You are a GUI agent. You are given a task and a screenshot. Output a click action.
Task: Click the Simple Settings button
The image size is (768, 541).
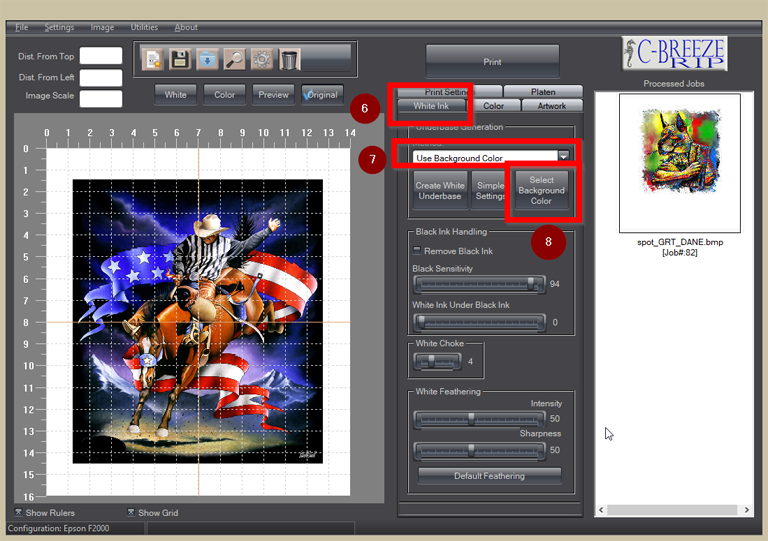(x=489, y=190)
